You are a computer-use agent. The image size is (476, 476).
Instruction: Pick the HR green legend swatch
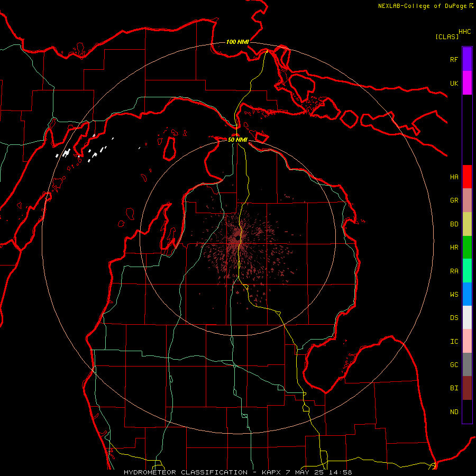[467, 248]
